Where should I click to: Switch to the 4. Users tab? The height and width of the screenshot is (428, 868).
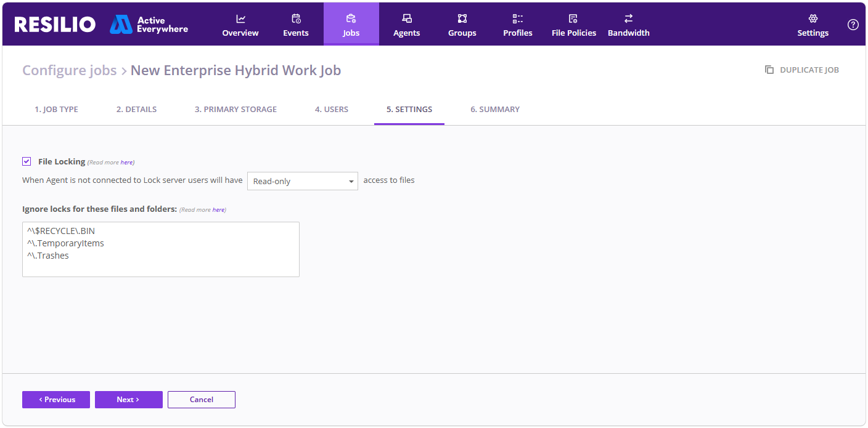click(332, 109)
